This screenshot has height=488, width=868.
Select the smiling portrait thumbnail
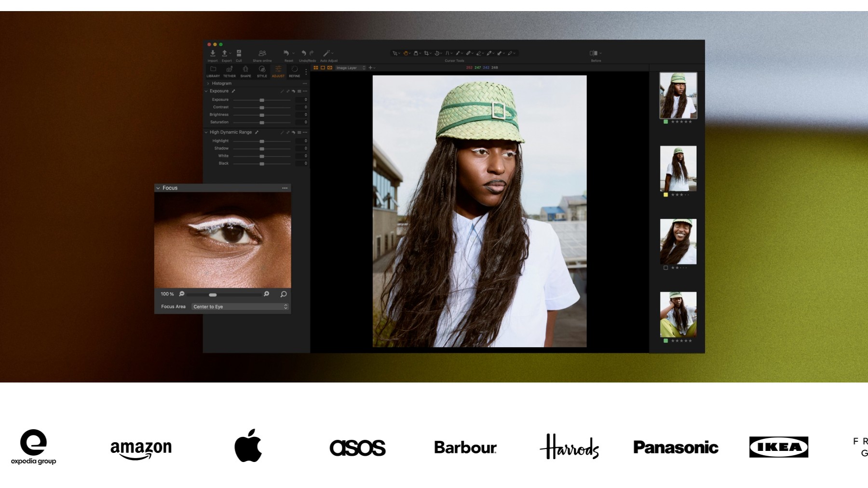678,241
